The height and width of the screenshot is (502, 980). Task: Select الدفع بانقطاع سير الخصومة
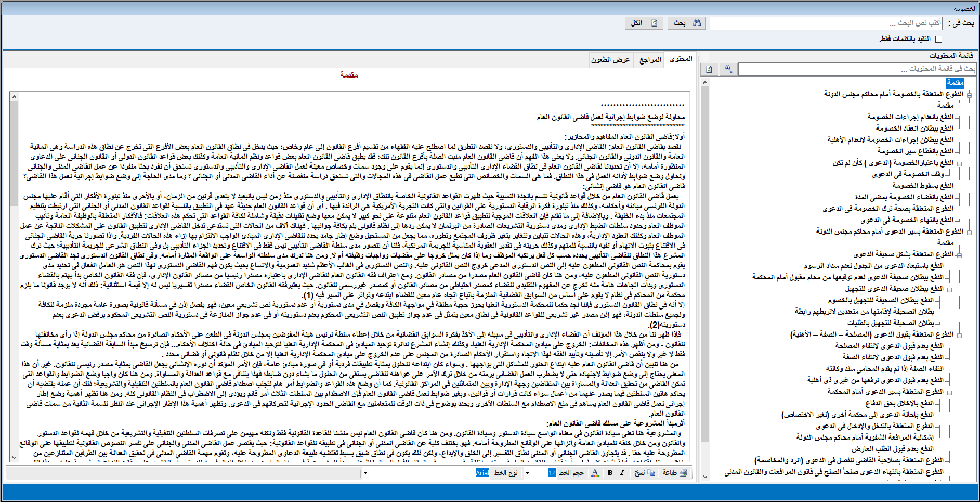(x=915, y=151)
